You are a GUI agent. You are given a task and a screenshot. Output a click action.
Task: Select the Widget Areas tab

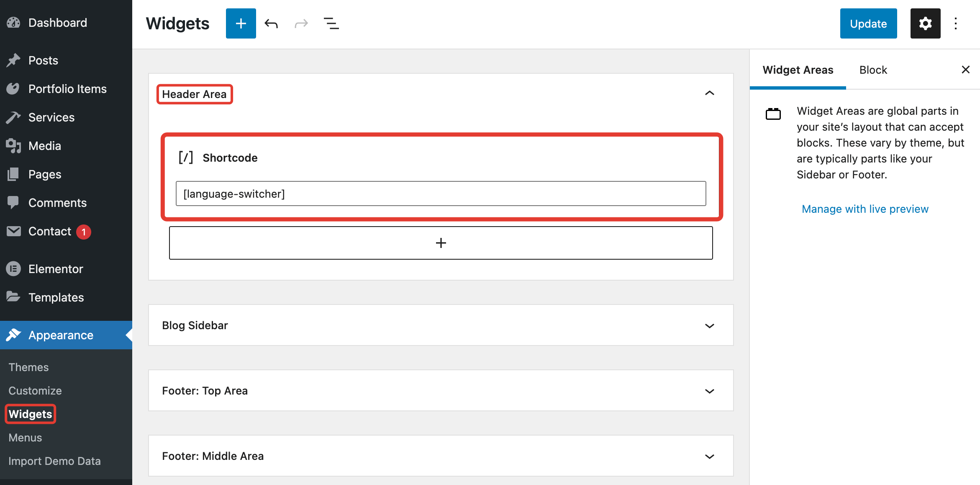coord(798,70)
